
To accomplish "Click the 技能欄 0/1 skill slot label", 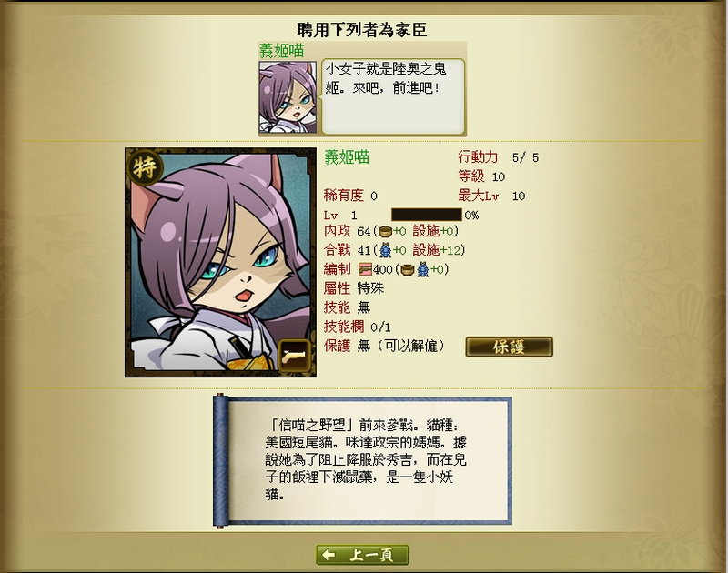I will coord(357,327).
